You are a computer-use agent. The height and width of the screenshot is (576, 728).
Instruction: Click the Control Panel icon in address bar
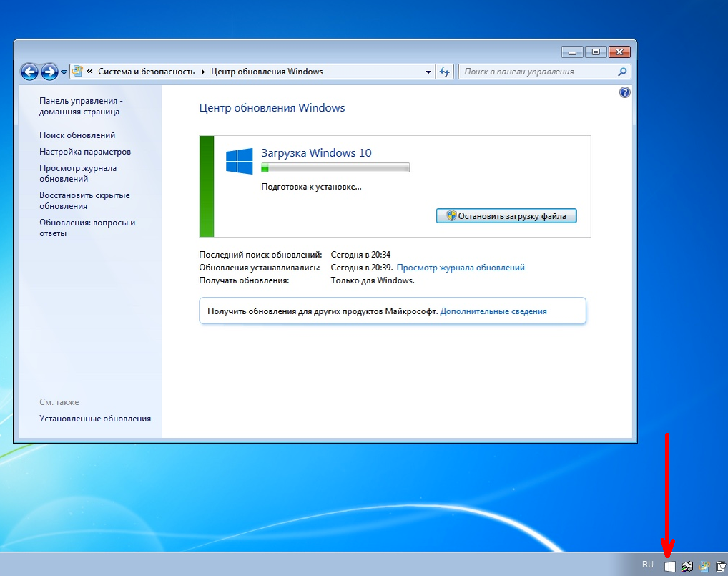(x=77, y=71)
